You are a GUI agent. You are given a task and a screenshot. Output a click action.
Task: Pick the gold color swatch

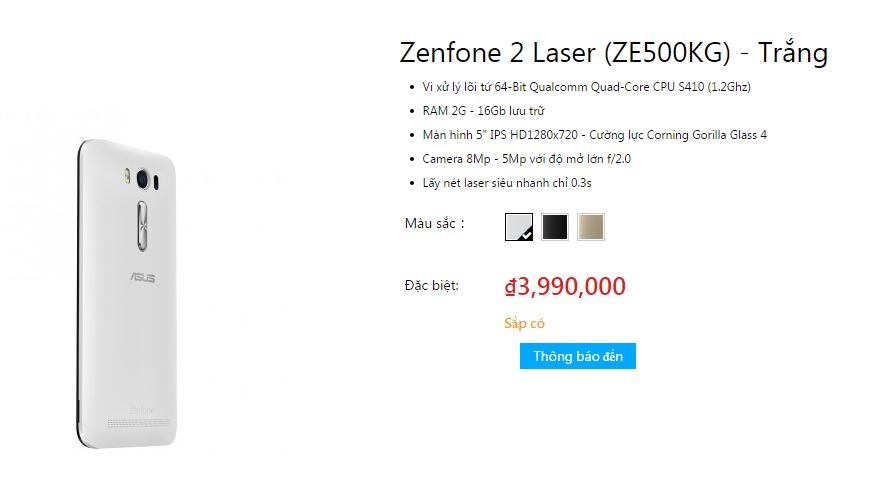coord(591,227)
